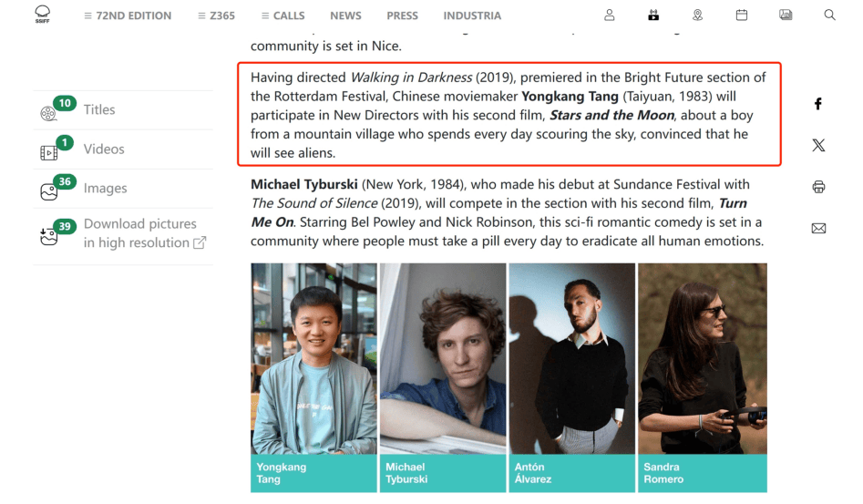Click external link icon after high resolution
The width and height of the screenshot is (863, 504).
[200, 242]
